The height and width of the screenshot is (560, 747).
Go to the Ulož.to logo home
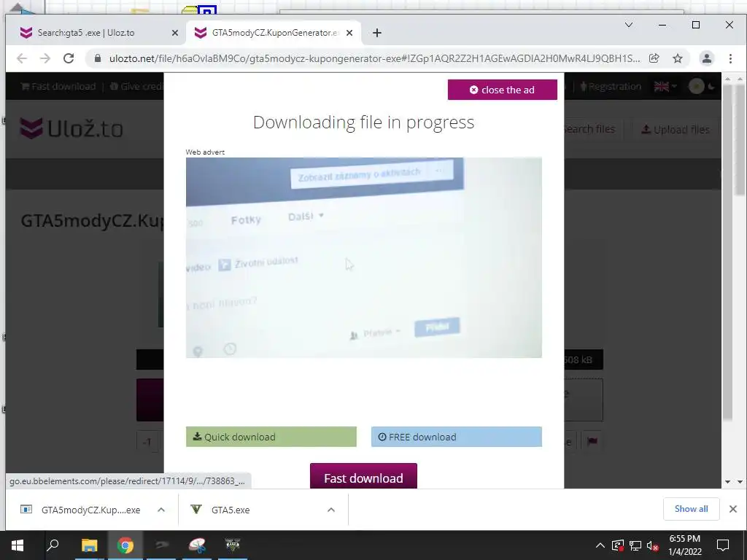71,128
